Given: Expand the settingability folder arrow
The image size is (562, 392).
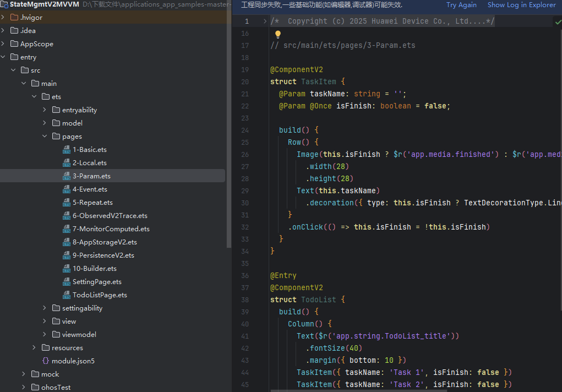Looking at the screenshot, I should pyautogui.click(x=45, y=308).
